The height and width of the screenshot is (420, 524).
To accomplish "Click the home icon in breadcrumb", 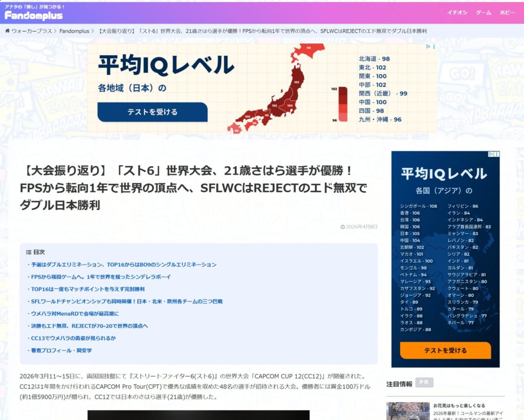I will click(7, 31).
